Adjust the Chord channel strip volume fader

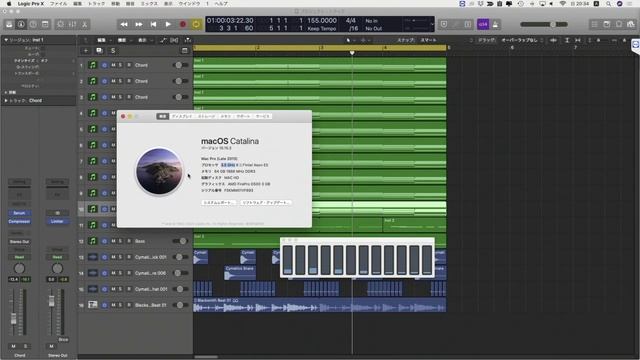(13, 319)
